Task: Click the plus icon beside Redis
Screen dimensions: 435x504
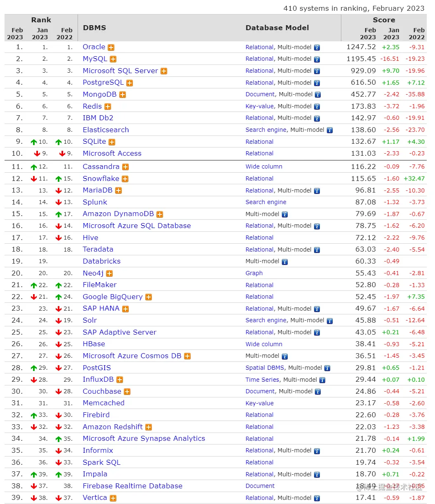Action: pos(108,107)
